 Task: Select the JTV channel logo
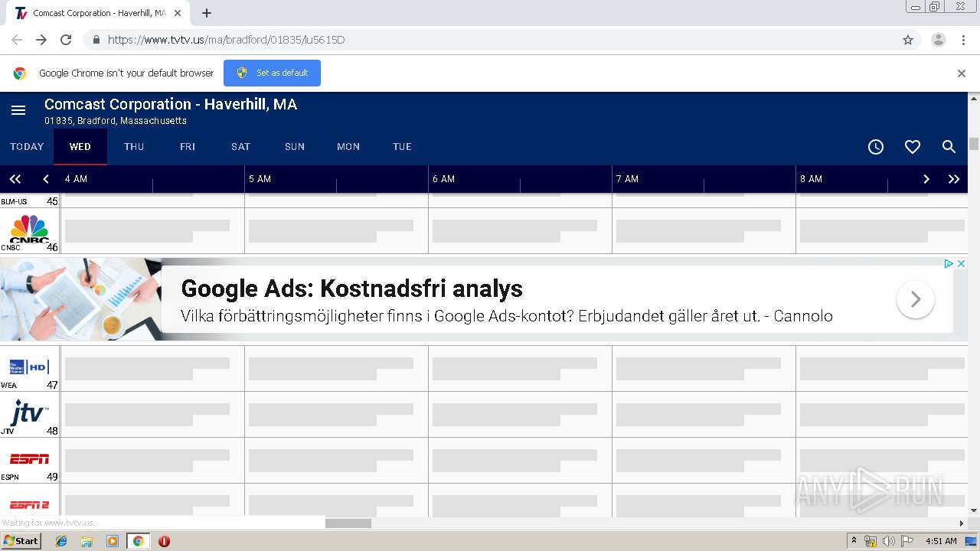pyautogui.click(x=29, y=412)
